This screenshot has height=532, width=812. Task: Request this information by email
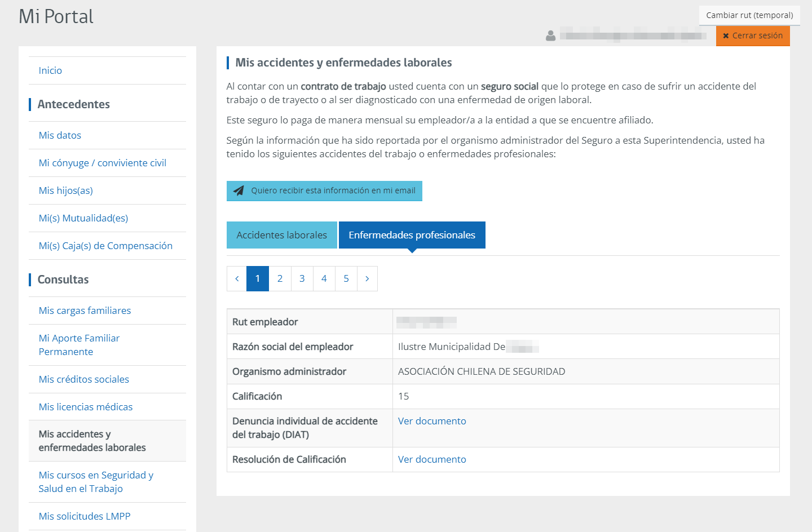(x=324, y=190)
